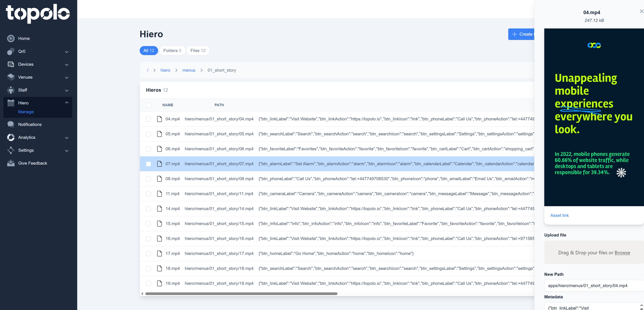Check the checkbox for 07.mp4
644x310 pixels.
click(x=148, y=164)
